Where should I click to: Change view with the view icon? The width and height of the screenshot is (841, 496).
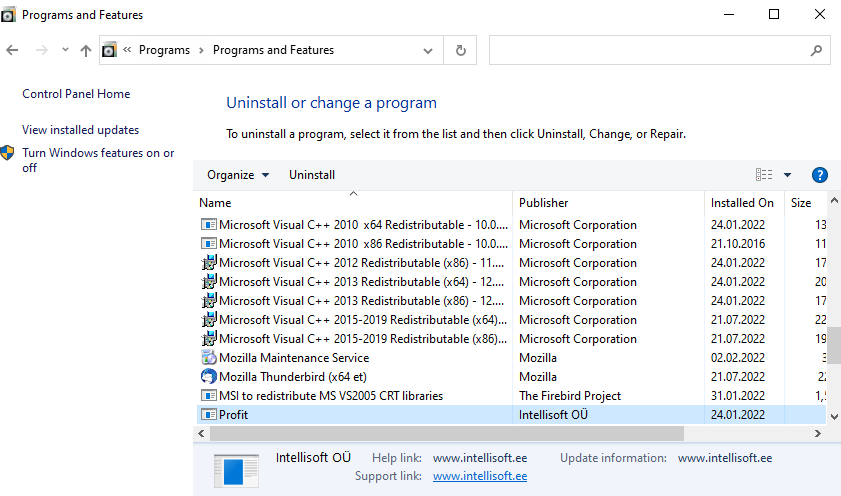pyautogui.click(x=764, y=175)
